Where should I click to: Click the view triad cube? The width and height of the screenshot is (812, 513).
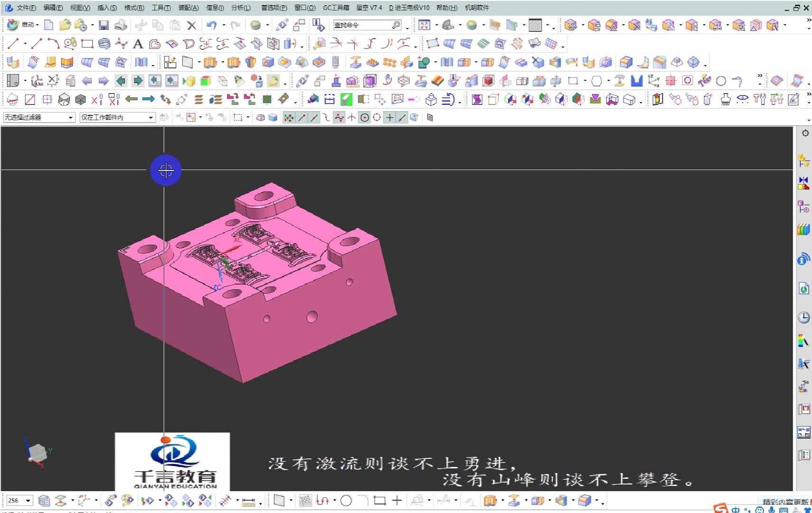(38, 453)
